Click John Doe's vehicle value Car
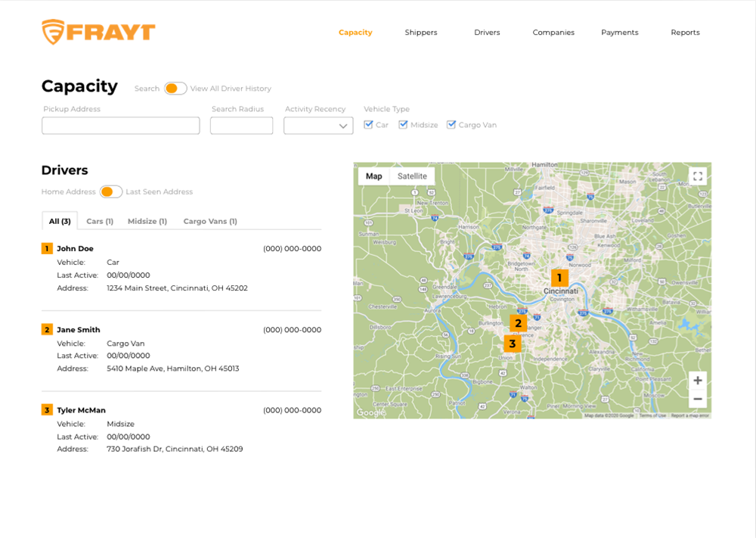 [x=113, y=262]
